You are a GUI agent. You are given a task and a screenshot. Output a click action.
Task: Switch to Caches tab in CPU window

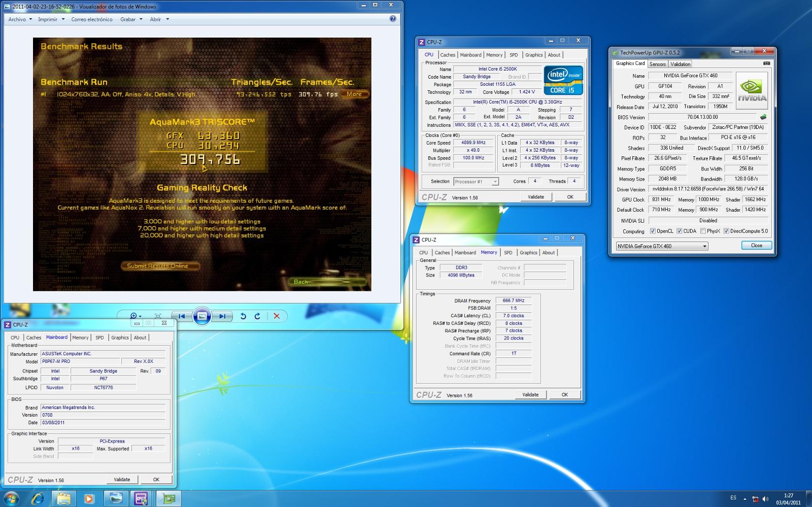tap(448, 55)
